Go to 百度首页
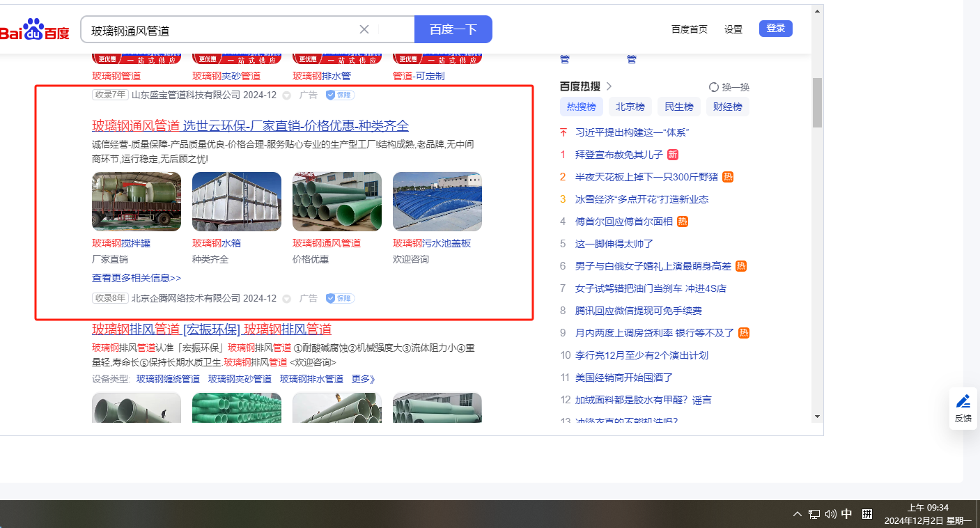Viewport: 980px width, 528px height. tap(690, 29)
